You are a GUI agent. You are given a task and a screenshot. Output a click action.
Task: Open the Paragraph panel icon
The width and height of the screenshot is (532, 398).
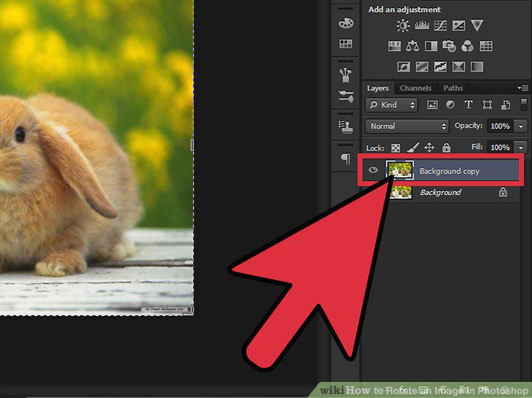click(x=346, y=158)
